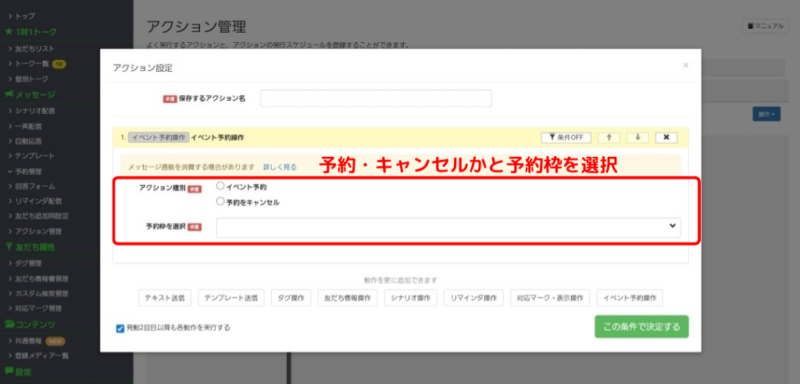This screenshot has width=800, height=384.
Task: Add a シナリオ操作 action
Action: (410, 298)
